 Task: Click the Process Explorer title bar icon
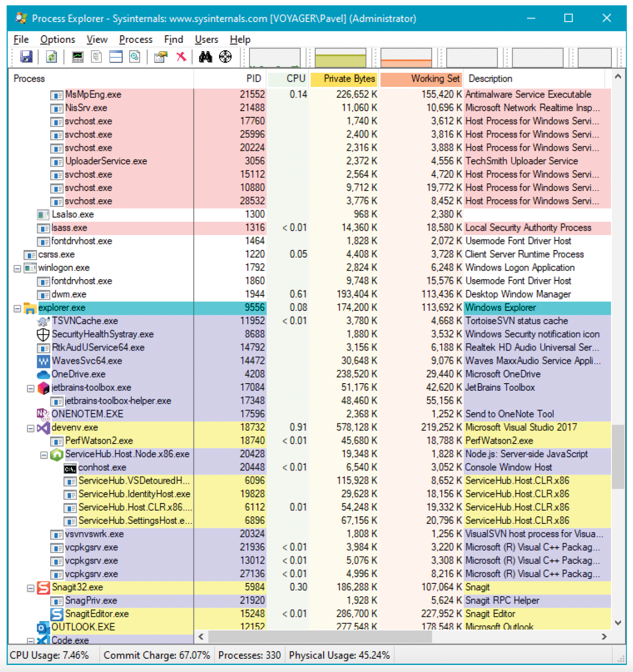tap(21, 18)
